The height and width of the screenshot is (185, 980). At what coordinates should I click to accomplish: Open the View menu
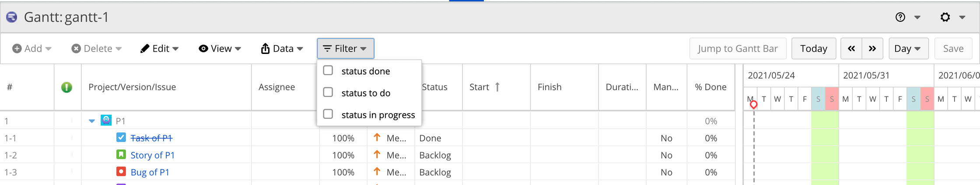tap(220, 49)
